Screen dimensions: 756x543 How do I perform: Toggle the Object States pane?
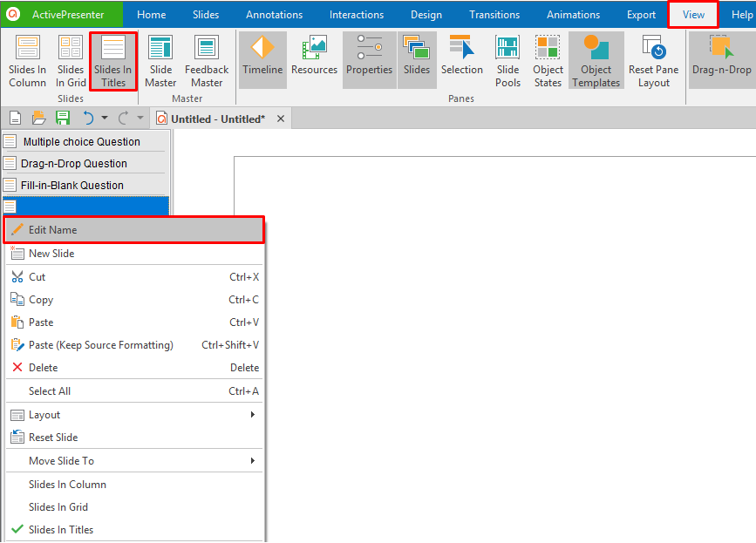click(x=548, y=60)
